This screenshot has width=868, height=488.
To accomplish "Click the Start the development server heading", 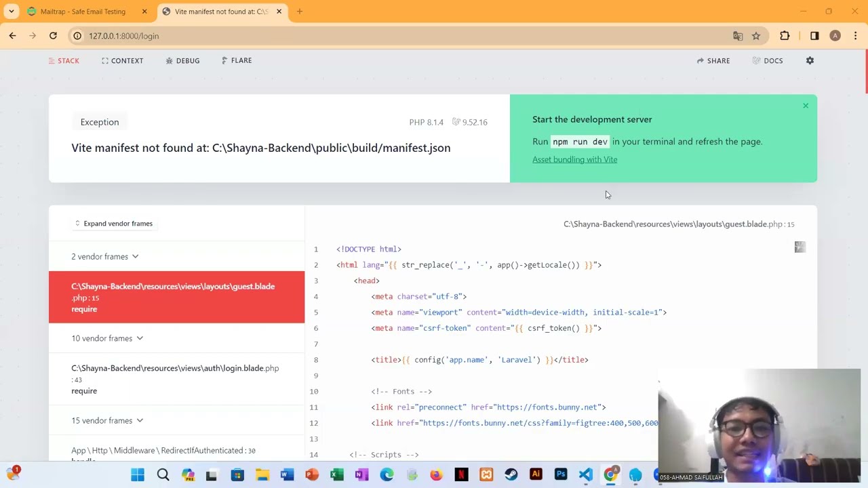I will [592, 119].
